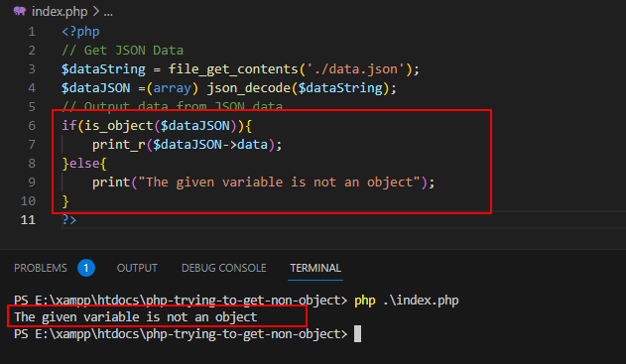
Task: Click line number 6 in gutter
Action: [32, 126]
